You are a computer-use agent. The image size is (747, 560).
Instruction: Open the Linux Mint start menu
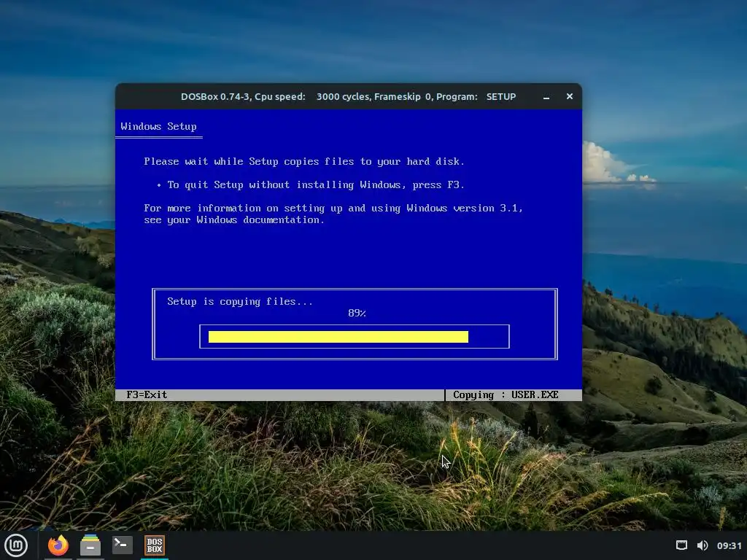click(16, 545)
